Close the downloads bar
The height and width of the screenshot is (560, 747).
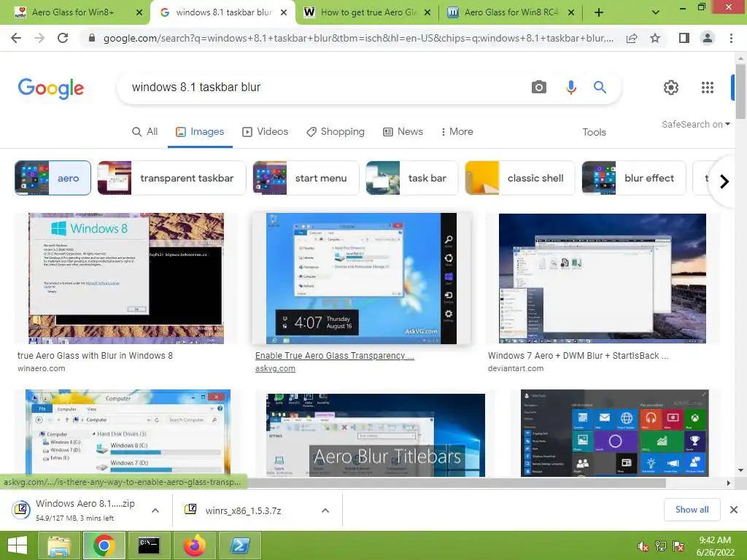point(734,510)
